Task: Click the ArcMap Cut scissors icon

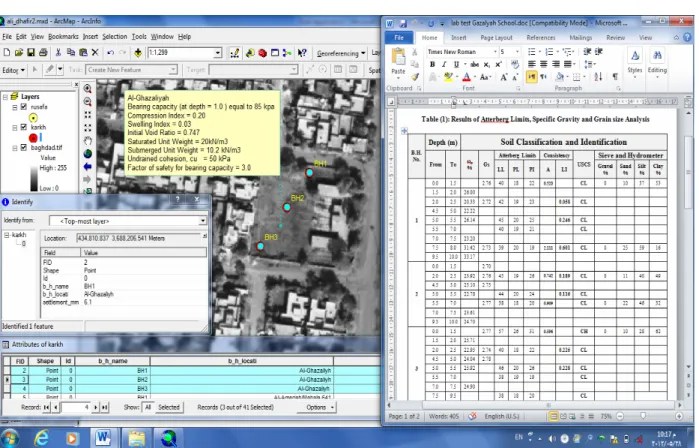Action: (58, 53)
